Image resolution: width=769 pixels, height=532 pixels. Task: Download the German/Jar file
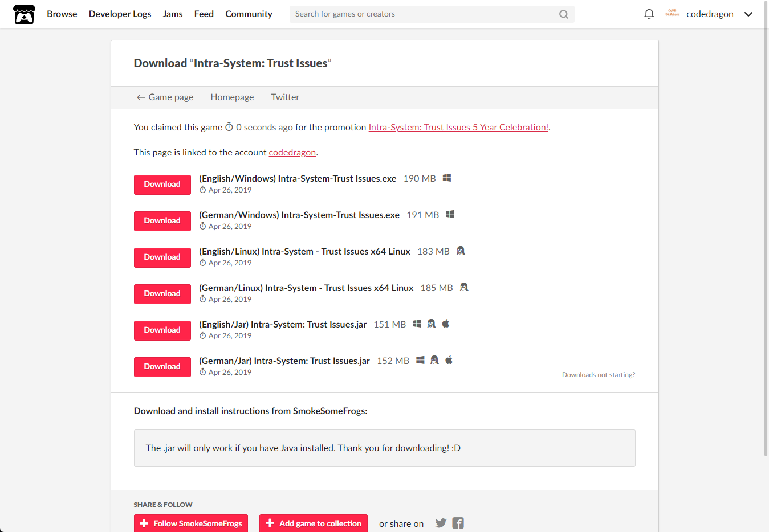click(x=162, y=367)
